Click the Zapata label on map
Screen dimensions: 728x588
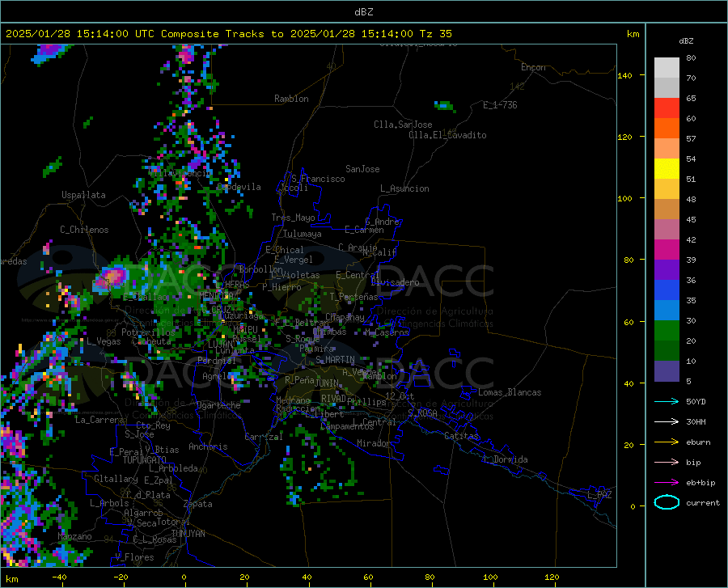198,504
